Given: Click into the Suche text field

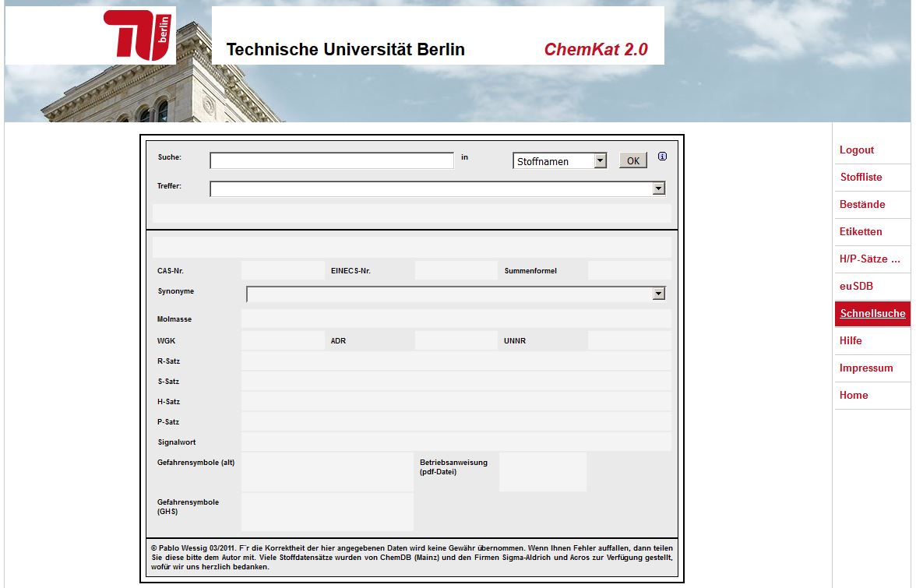Looking at the screenshot, I should pyautogui.click(x=332, y=160).
